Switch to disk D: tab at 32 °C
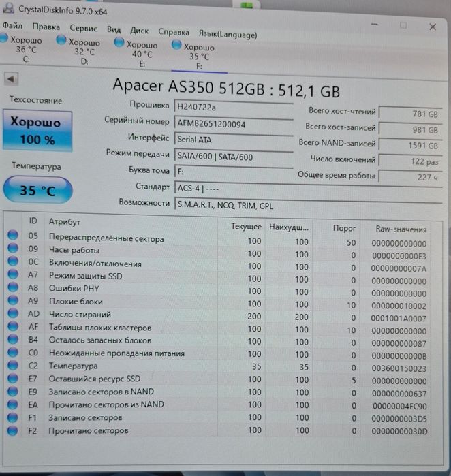 pyautogui.click(x=78, y=51)
